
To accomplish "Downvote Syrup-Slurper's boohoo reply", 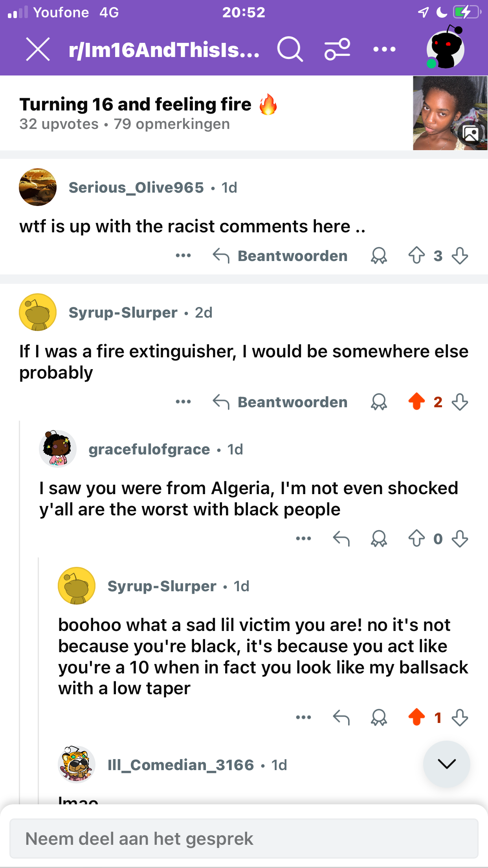I will tap(460, 718).
